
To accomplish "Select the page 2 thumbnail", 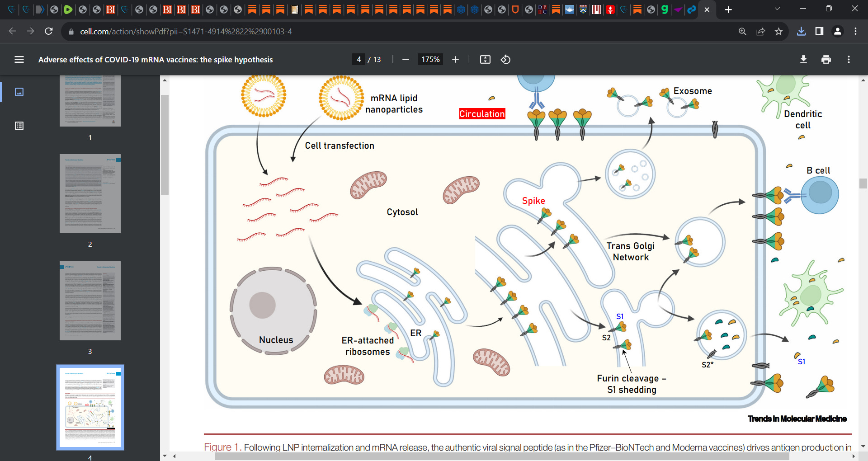I will (90, 193).
